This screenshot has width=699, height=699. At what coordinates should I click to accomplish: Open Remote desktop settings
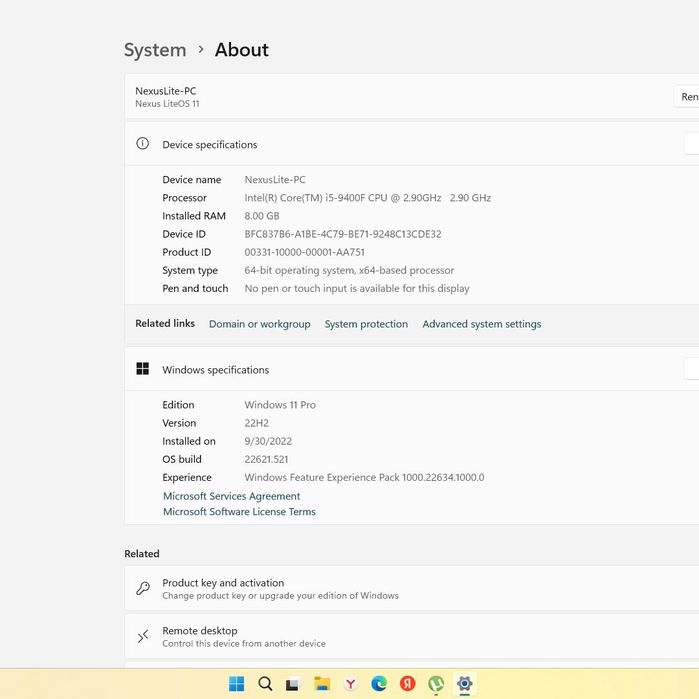412,637
